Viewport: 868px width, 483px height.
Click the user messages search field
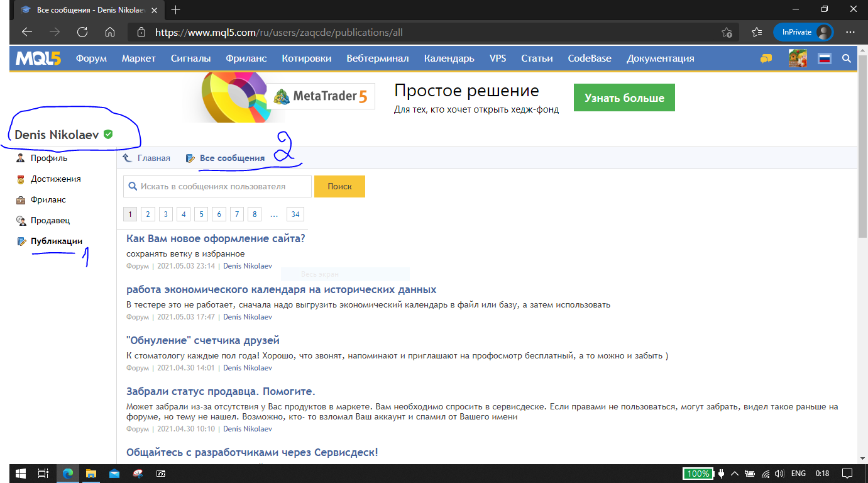(x=217, y=187)
